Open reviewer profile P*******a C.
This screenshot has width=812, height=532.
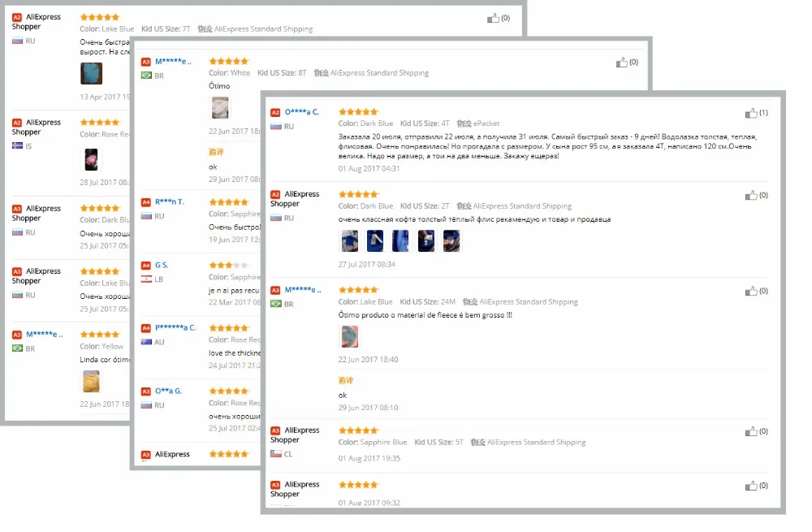[175, 327]
